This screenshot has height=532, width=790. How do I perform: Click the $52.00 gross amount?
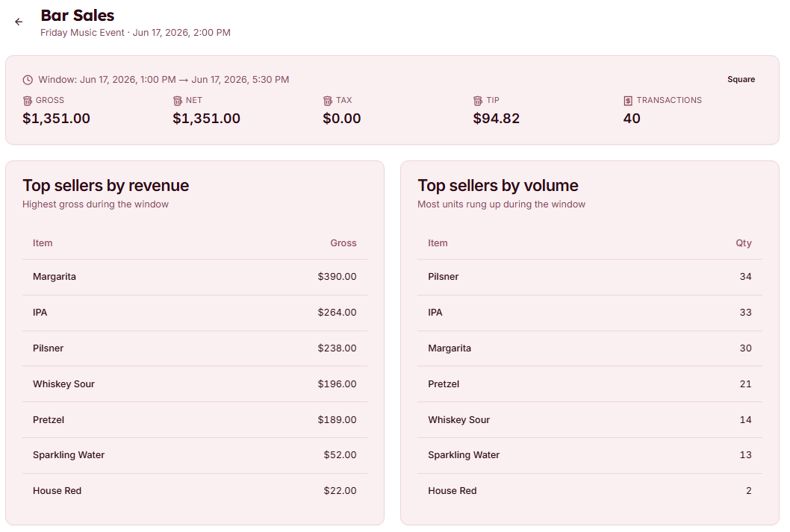[x=340, y=455]
